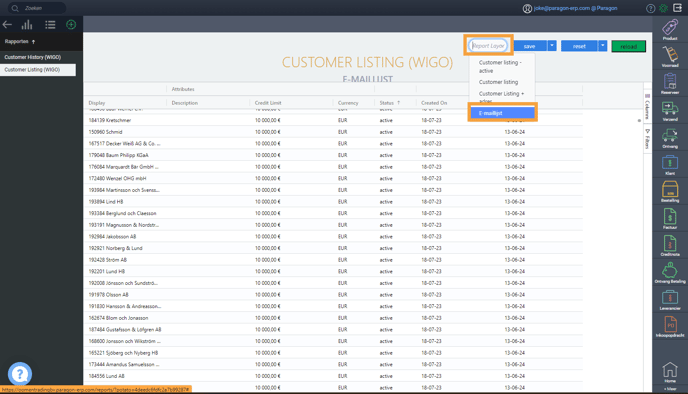Screen dimensions: 688x394
Task: Open the Filters side panel tab
Action: point(647,139)
